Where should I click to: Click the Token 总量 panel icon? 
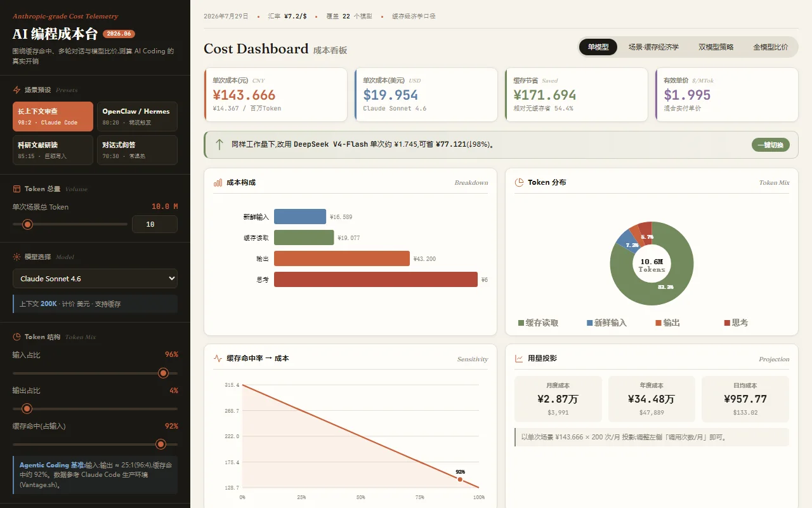16,189
